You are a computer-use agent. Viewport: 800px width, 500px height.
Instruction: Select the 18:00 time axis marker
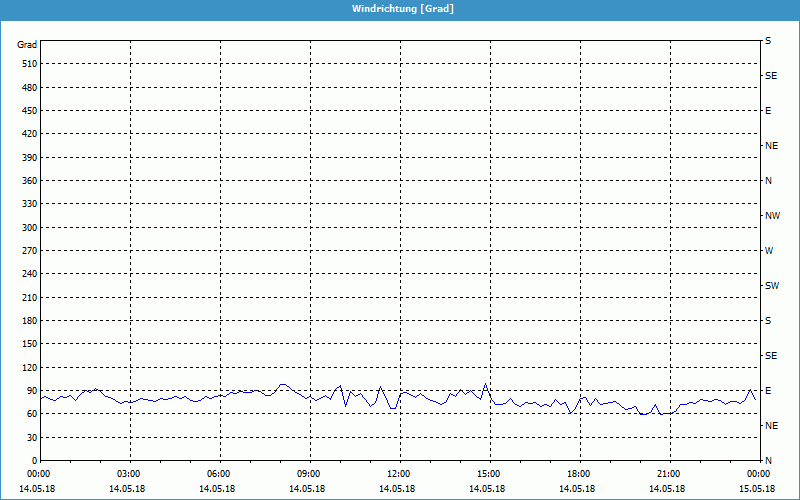click(580, 474)
